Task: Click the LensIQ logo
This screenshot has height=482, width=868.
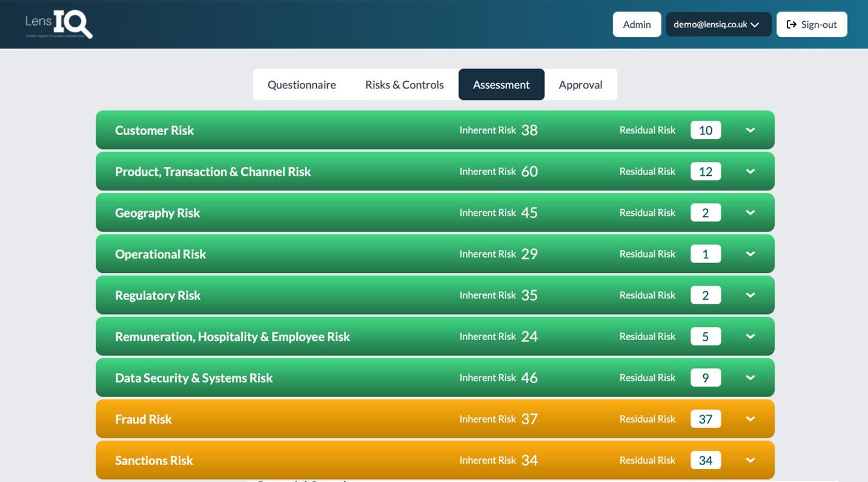Action: (59, 24)
